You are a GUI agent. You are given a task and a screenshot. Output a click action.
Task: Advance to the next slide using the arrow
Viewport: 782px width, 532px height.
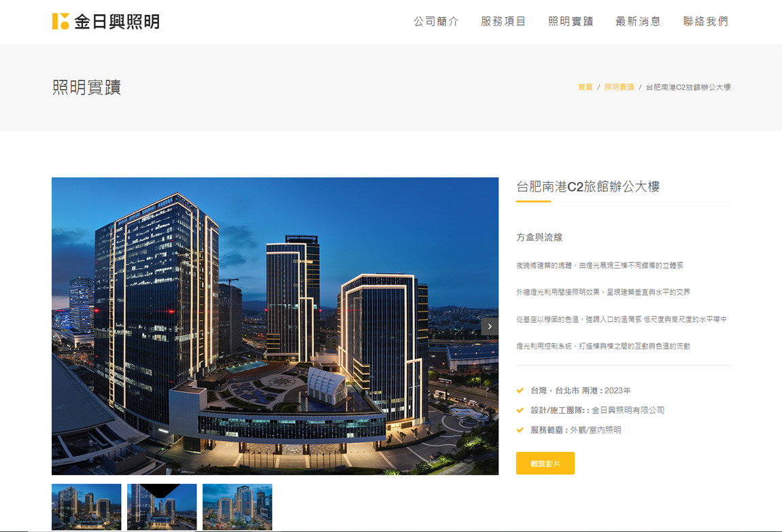490,327
